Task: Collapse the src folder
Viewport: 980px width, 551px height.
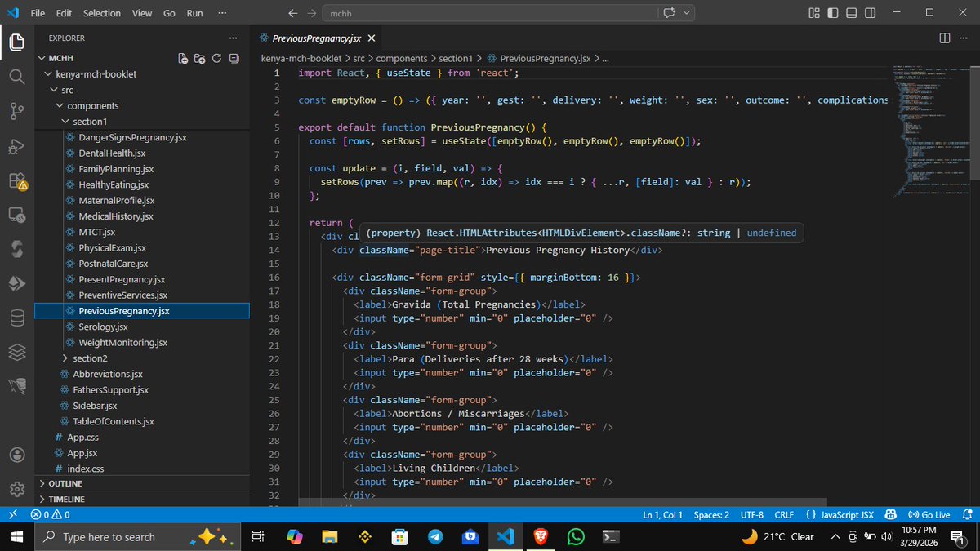Action: pos(54,90)
